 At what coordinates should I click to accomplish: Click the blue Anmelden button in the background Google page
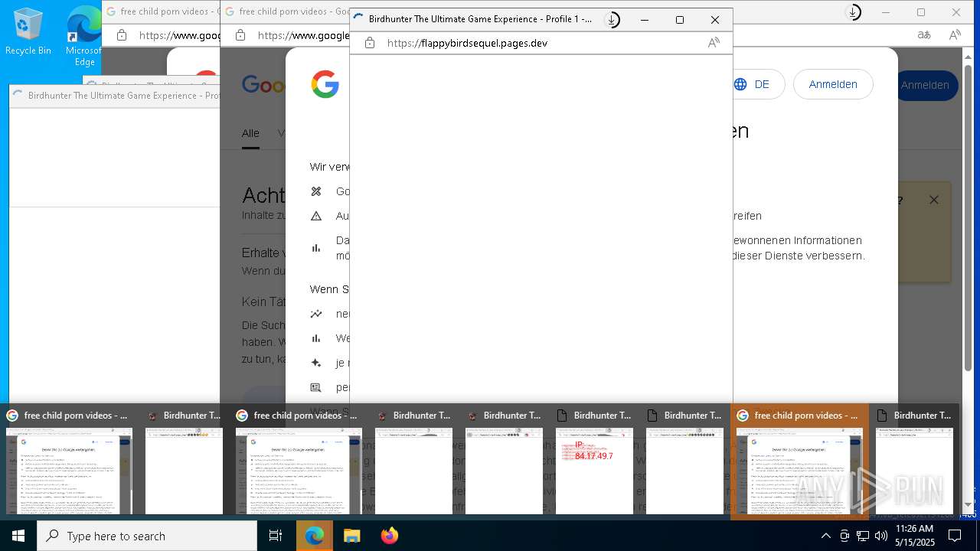pos(925,85)
